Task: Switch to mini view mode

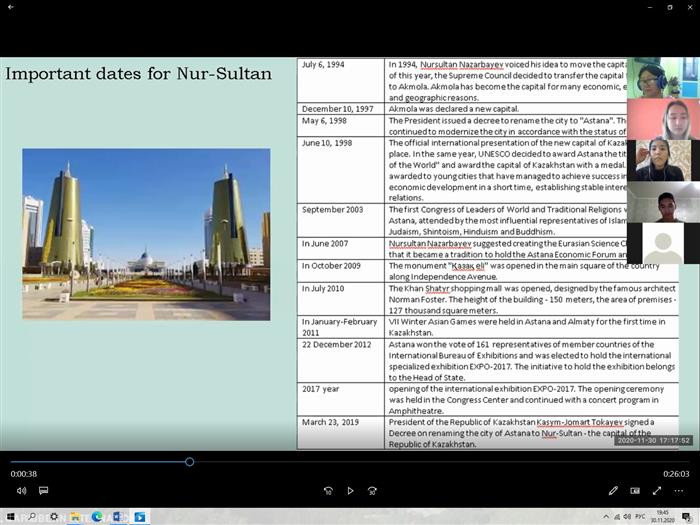Action: pos(635,491)
